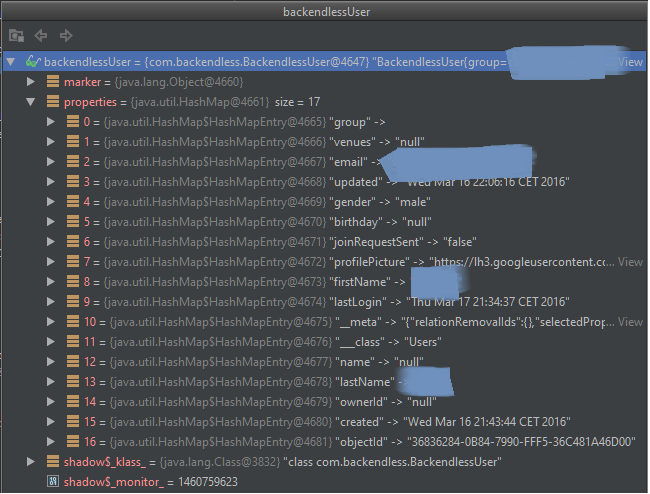Open View link on backendlessUser row
Viewport: 650px width, 494px height.
(x=630, y=62)
